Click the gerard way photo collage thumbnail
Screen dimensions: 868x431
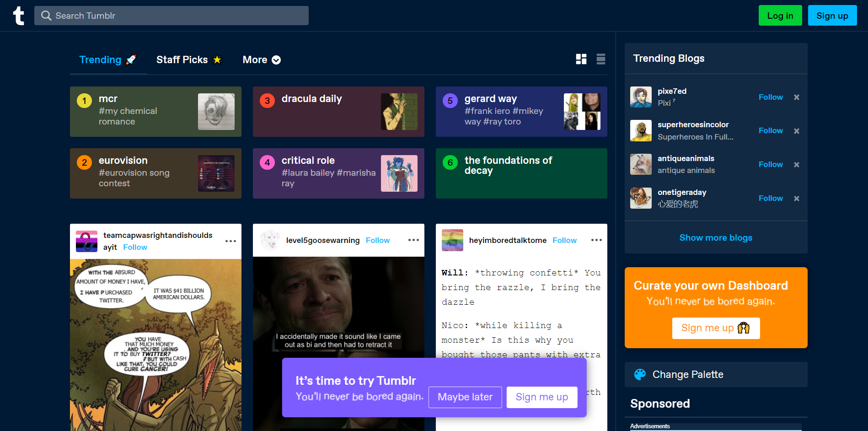[582, 112]
